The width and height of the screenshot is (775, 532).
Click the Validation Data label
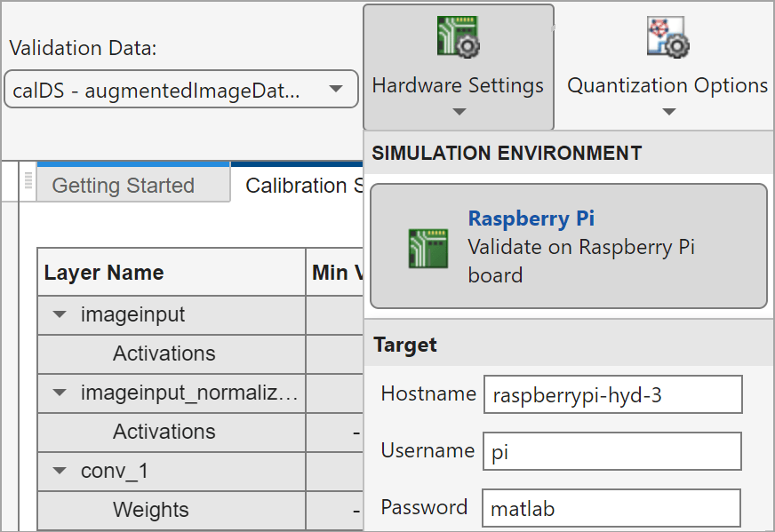(x=83, y=48)
